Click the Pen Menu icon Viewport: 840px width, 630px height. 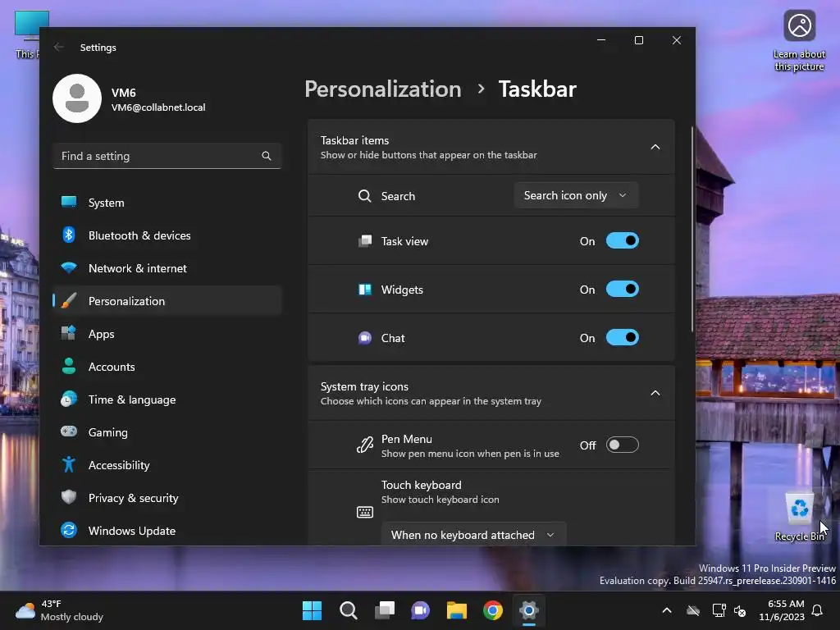pyautogui.click(x=365, y=445)
